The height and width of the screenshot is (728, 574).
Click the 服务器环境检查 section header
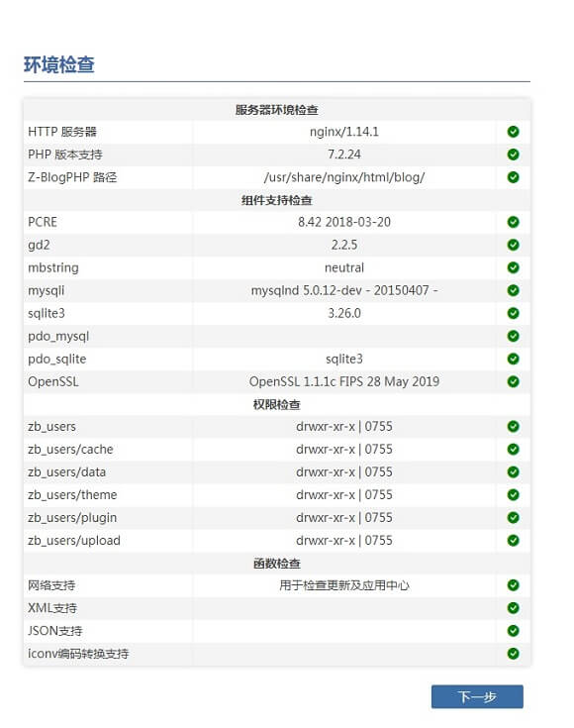click(x=276, y=110)
